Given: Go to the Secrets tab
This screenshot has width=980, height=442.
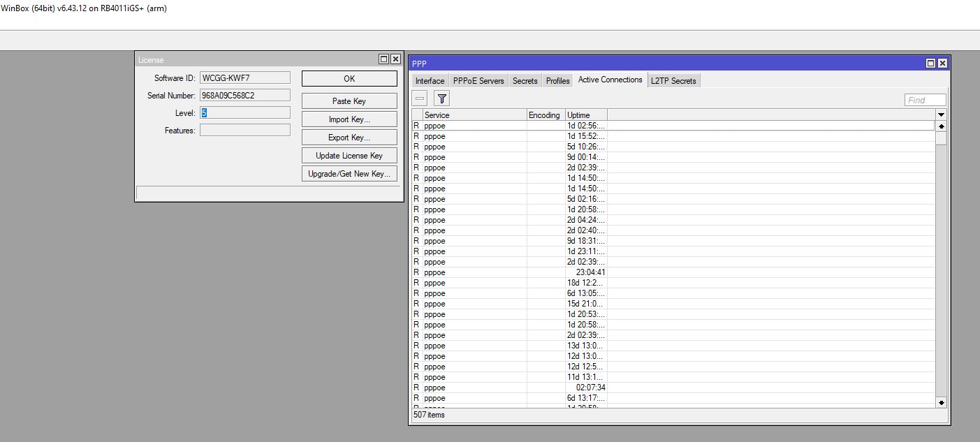Looking at the screenshot, I should [x=525, y=81].
